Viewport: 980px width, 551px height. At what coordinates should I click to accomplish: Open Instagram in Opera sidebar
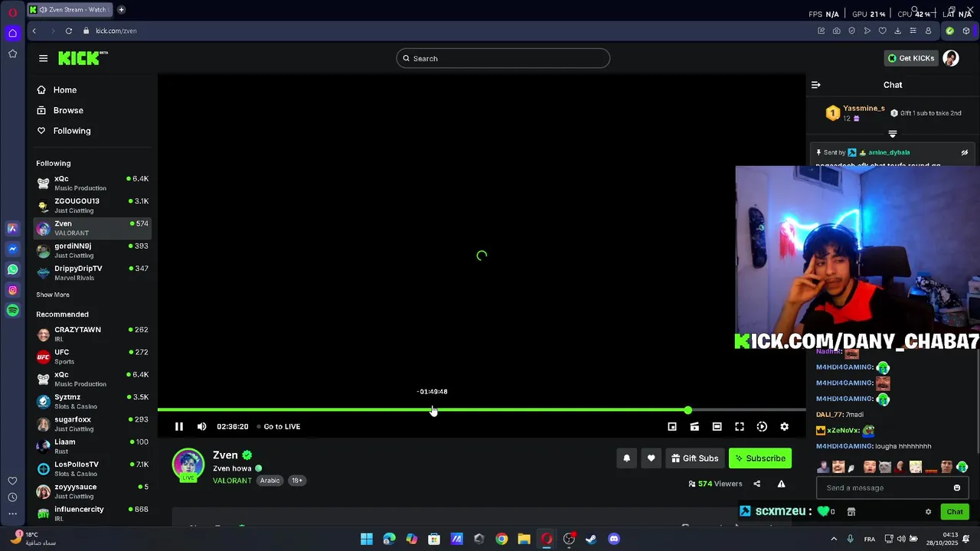coord(12,290)
